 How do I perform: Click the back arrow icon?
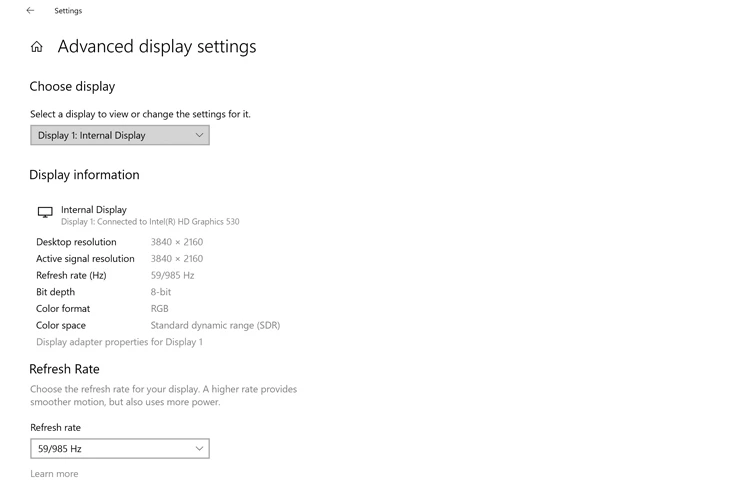(30, 11)
